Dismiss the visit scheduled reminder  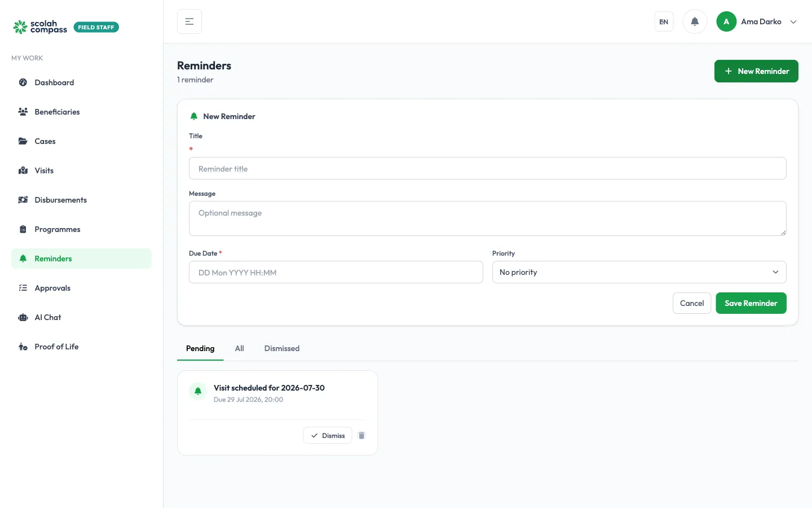tap(328, 435)
